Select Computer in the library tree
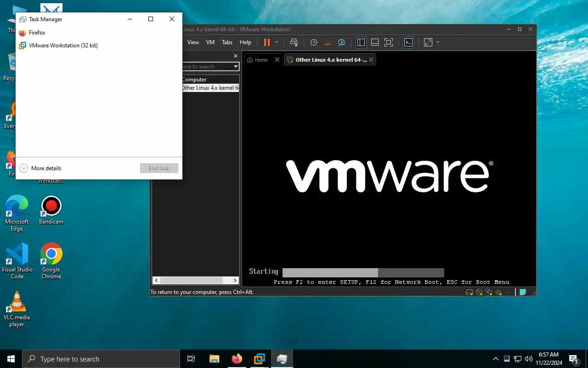This screenshot has width=588, height=368. pos(194,80)
